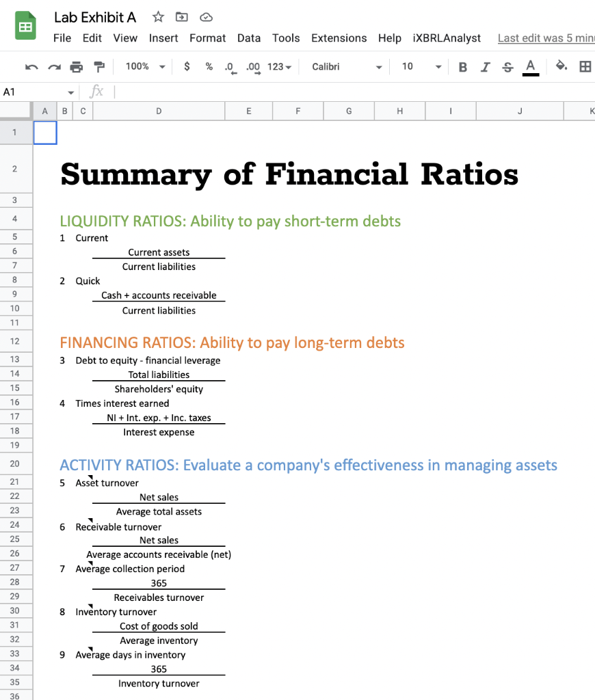Select the 'Times interest earned' cell
595x700 pixels.
click(x=122, y=403)
